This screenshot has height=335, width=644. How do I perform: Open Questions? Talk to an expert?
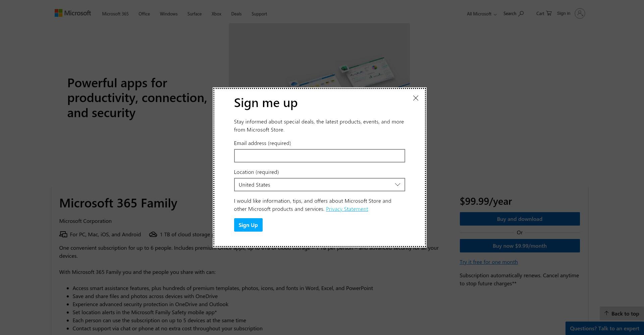click(604, 328)
